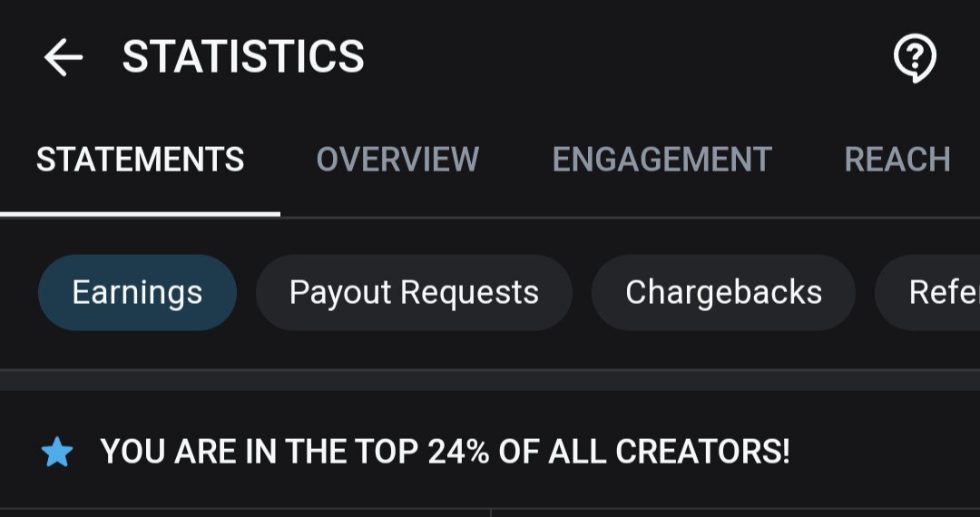Screen dimensions: 980x517
Task: Tap the back arrow icon
Action: tap(63, 58)
